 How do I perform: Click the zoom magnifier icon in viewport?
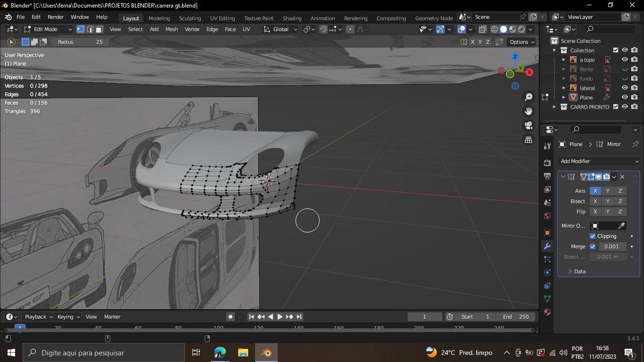(x=528, y=97)
